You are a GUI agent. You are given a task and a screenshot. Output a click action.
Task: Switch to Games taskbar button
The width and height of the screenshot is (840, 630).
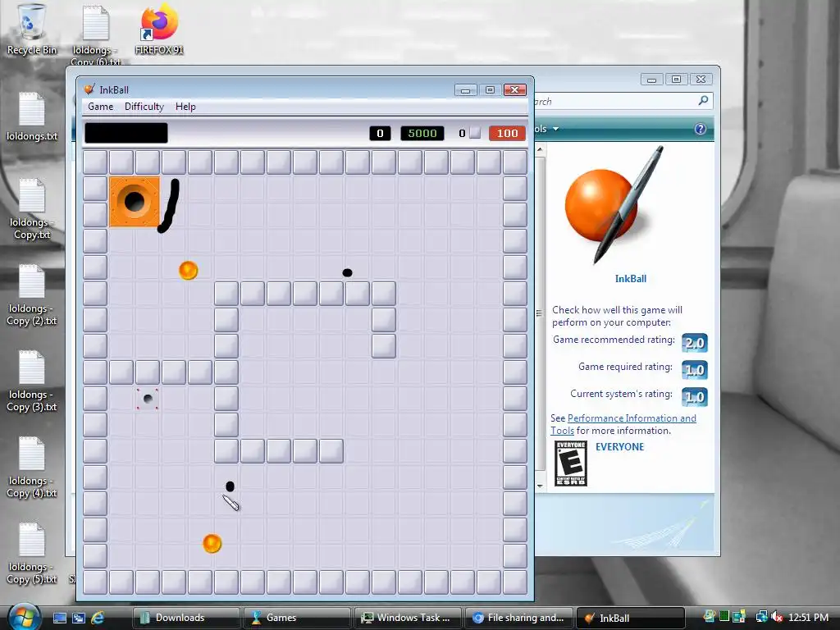(297, 618)
